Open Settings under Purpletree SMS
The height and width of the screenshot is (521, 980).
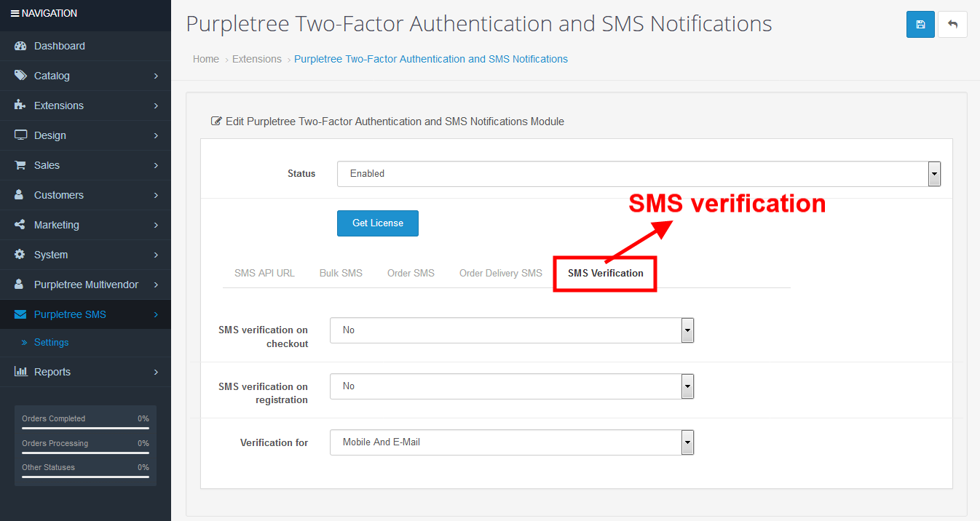52,343
